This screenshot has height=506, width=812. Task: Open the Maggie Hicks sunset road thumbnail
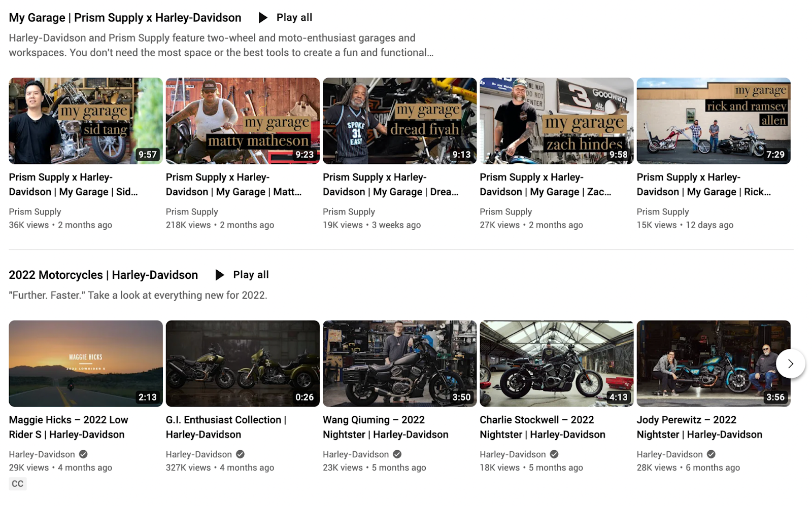click(x=86, y=364)
